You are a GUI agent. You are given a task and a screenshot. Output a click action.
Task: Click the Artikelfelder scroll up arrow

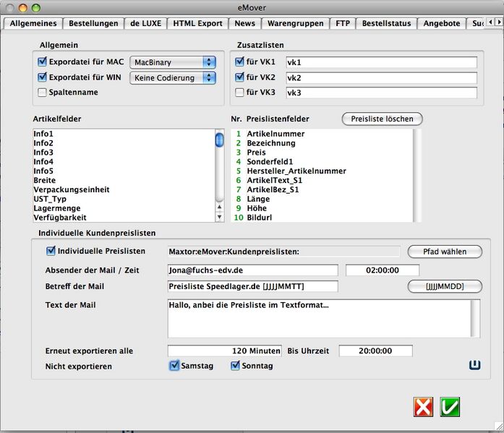pyautogui.click(x=220, y=207)
